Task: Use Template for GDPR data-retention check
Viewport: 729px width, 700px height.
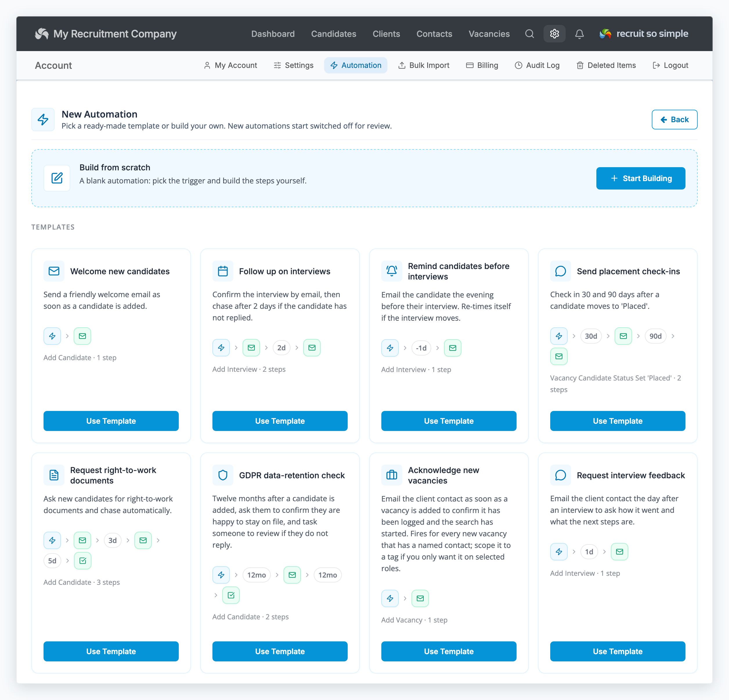Action: tap(280, 651)
